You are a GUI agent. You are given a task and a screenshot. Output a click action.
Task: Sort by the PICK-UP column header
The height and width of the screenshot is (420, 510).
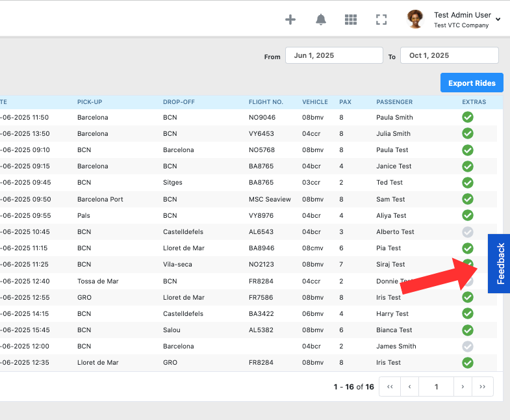[90, 102]
